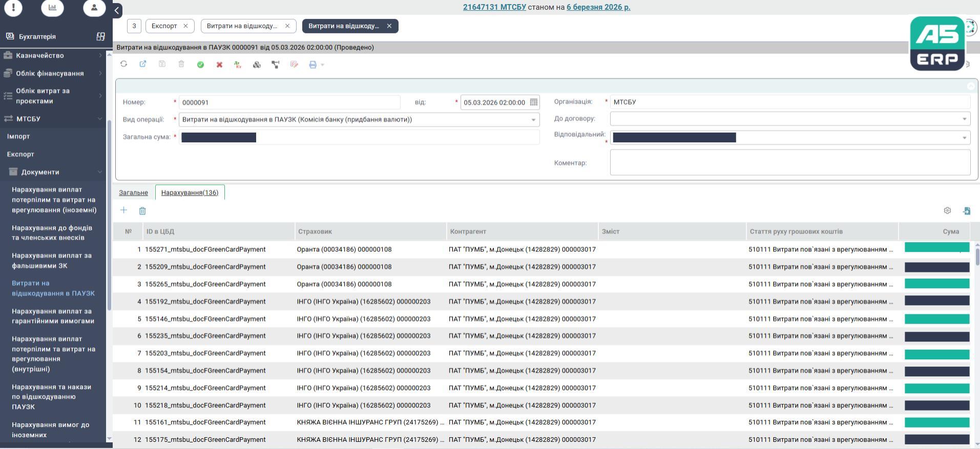980x449 pixels.
Task: Collapse the МТСБУ sidebar section
Action: pyautogui.click(x=100, y=119)
